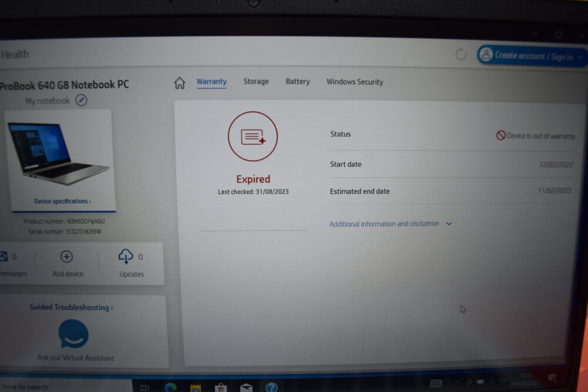Click the Estimated end date label

click(360, 192)
